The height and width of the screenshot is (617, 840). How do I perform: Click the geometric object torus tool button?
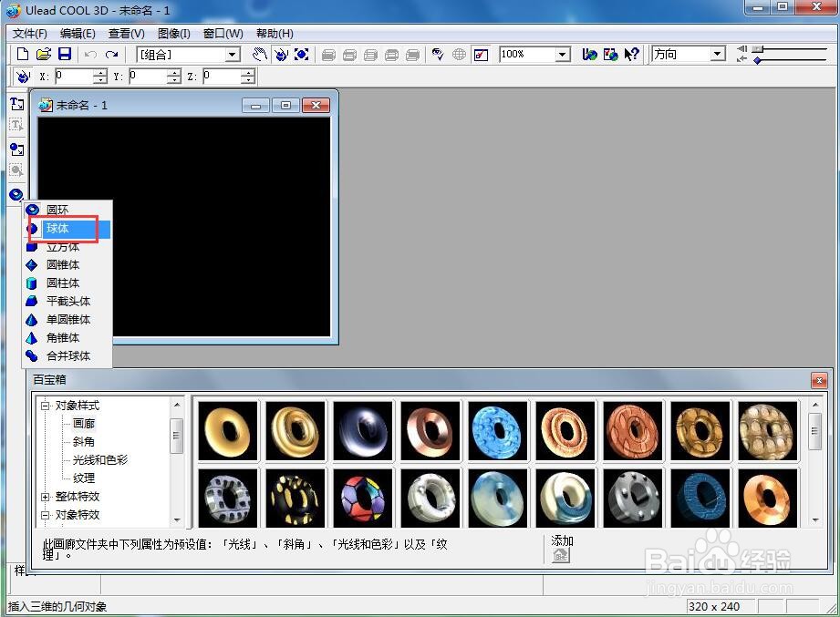pos(16,195)
